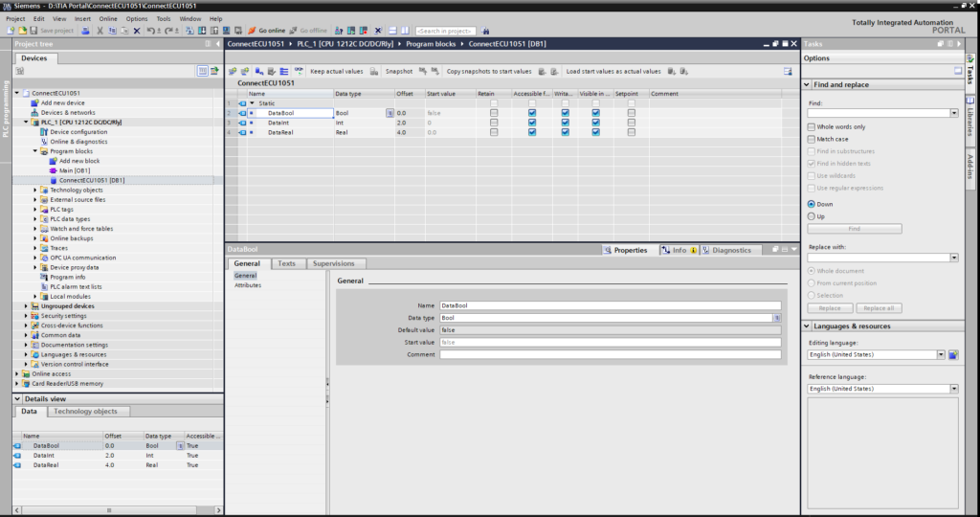This screenshot has height=517, width=980.
Task: Click the Open project icon
Action: (x=23, y=31)
